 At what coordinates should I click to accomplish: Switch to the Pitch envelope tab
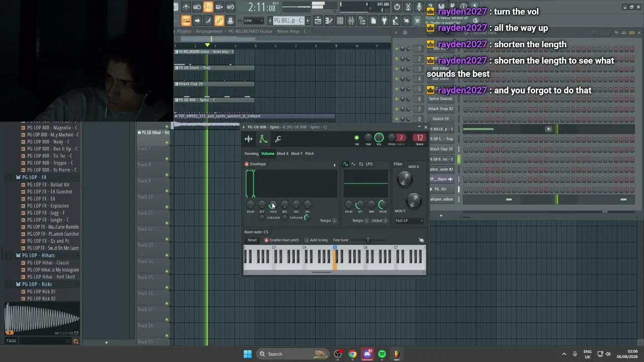[x=309, y=154]
